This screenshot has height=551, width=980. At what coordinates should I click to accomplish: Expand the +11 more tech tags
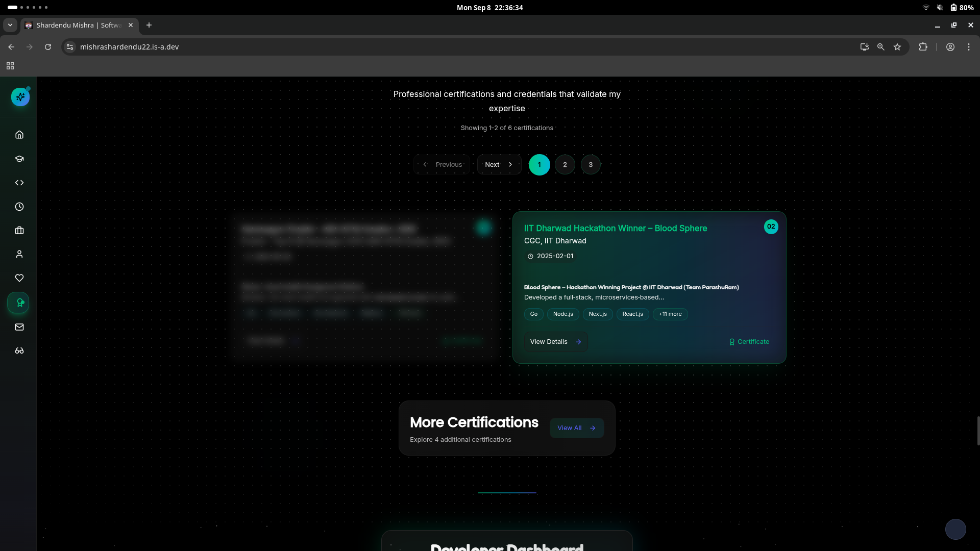coord(670,314)
